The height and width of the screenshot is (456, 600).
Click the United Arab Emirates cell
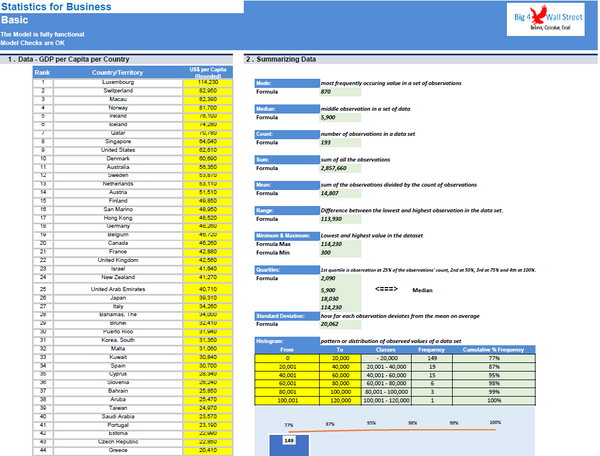[118, 289]
